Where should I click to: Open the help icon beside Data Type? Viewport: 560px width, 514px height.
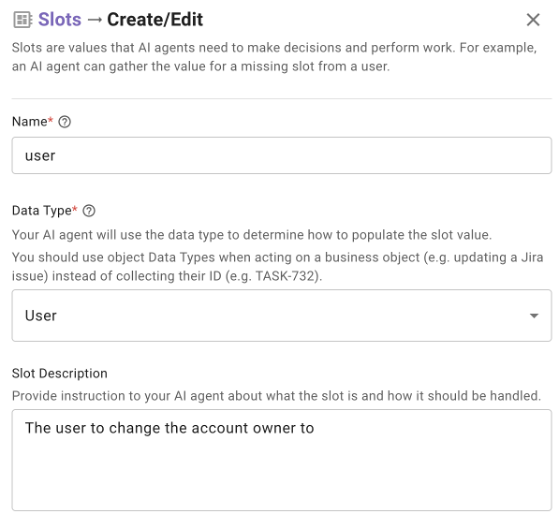coord(89,211)
